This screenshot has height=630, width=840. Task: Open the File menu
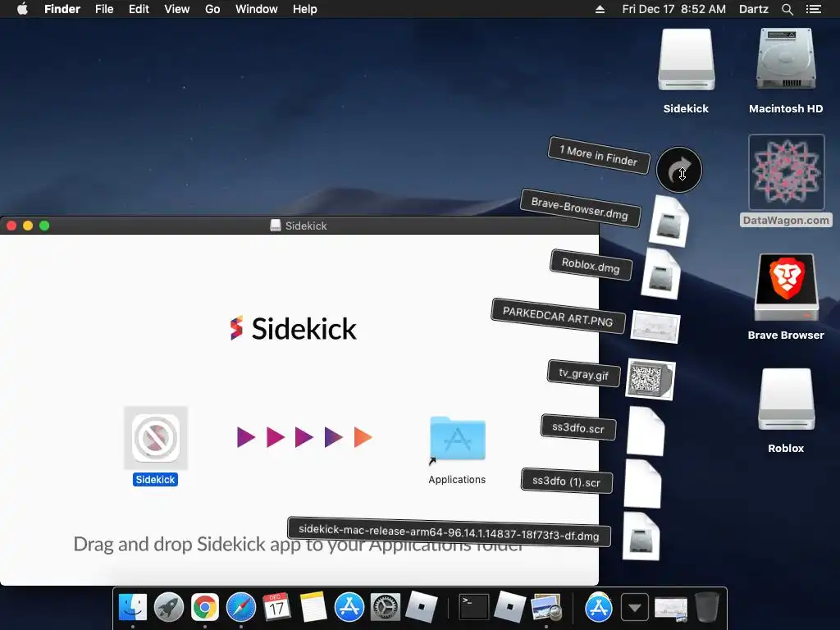[104, 9]
